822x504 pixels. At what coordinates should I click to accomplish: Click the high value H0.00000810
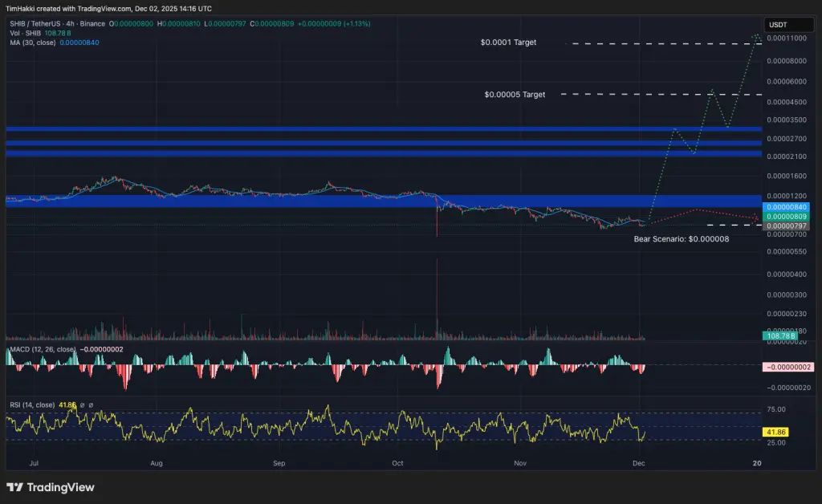point(178,23)
